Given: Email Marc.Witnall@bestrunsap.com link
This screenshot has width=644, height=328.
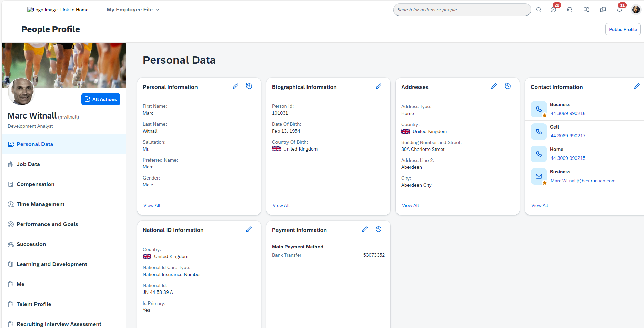Looking at the screenshot, I should pyautogui.click(x=583, y=181).
